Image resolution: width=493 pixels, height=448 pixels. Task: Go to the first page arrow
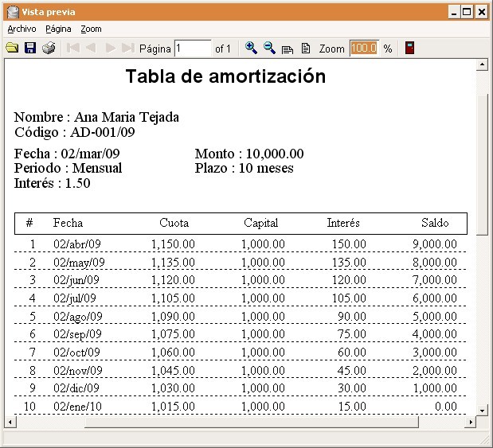pyautogui.click(x=73, y=48)
